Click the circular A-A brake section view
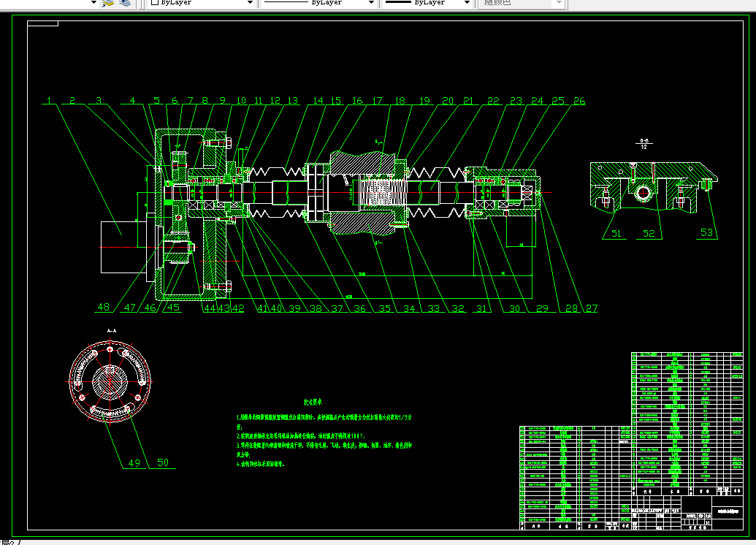Viewport: 756px width, 545px height. [110, 381]
